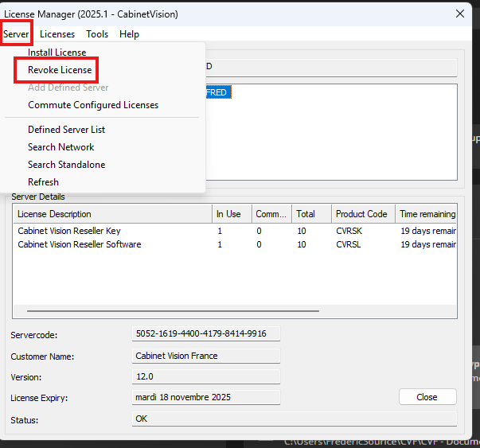Screen dimensions: 480x448
Task: Close the License Manager window with X
Action: (x=460, y=14)
